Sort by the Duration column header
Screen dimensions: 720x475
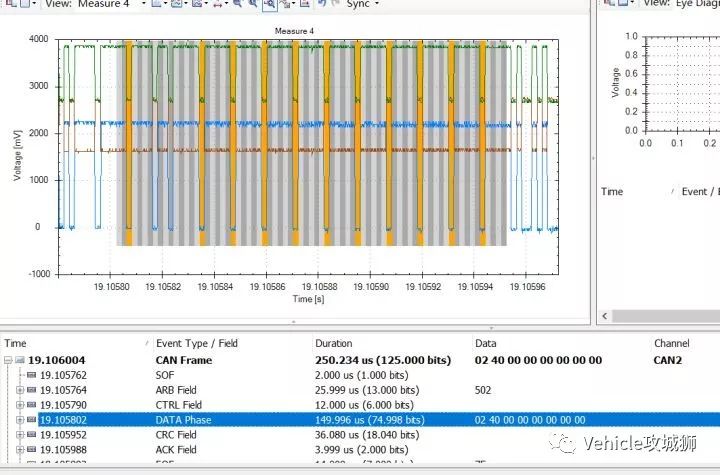[x=333, y=343]
